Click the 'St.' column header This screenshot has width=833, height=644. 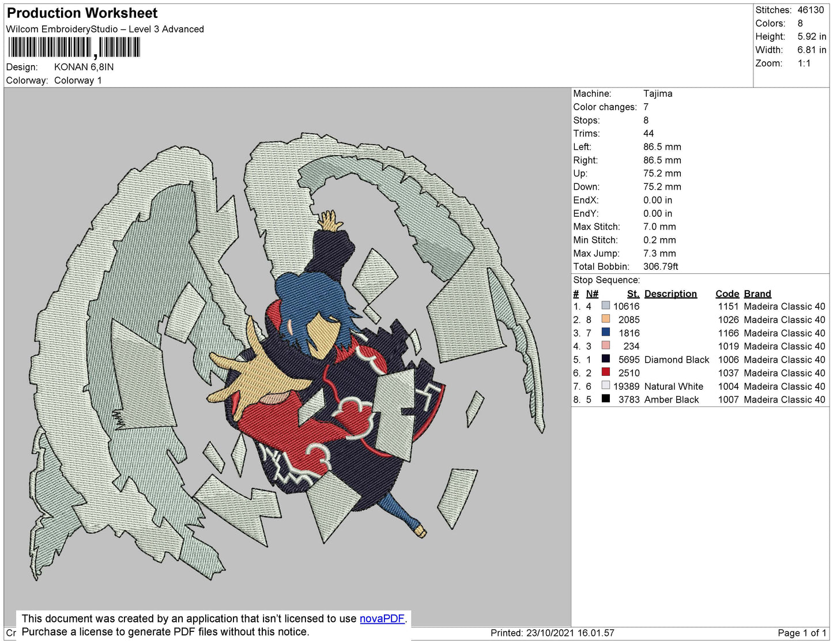(633, 293)
